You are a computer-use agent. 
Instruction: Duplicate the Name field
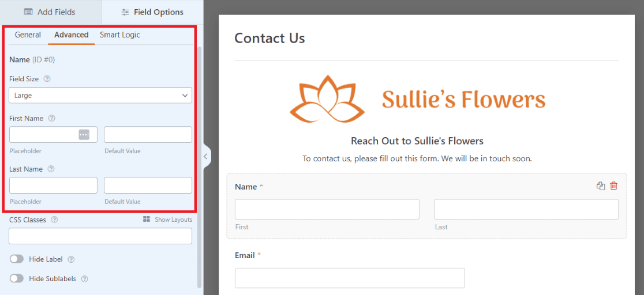click(x=601, y=186)
